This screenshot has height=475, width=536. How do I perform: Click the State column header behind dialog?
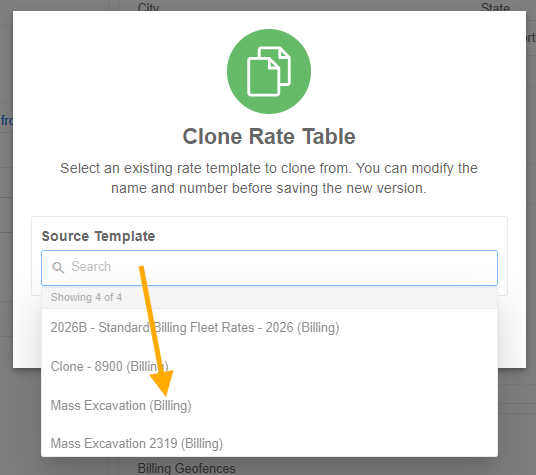coord(495,7)
